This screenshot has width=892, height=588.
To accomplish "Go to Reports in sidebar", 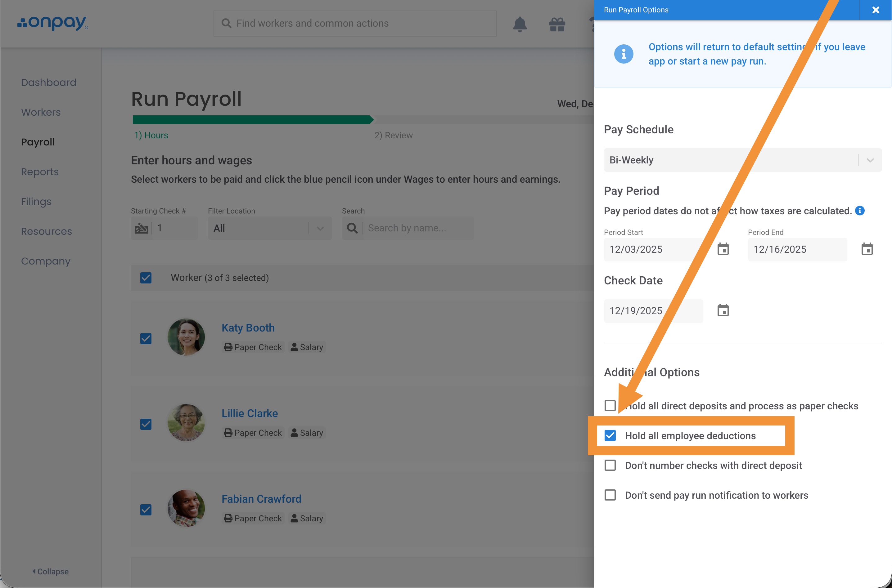I will [x=40, y=172].
